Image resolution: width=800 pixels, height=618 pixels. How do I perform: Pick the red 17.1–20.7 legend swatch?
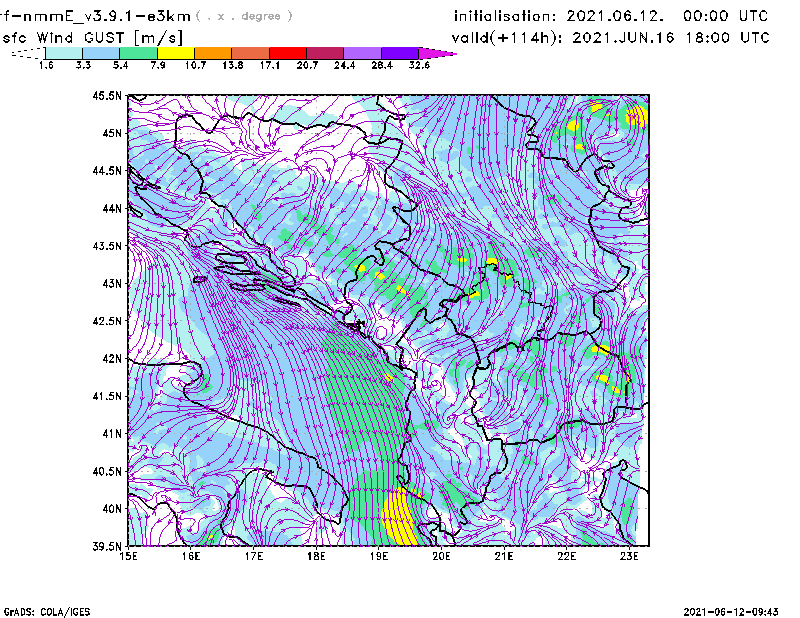(x=288, y=53)
